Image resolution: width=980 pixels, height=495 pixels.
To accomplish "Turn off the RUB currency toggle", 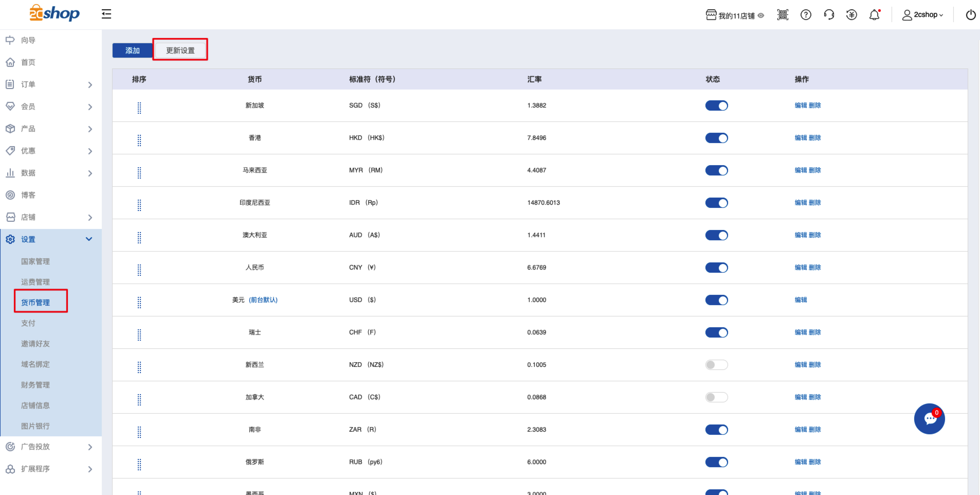I will point(716,462).
